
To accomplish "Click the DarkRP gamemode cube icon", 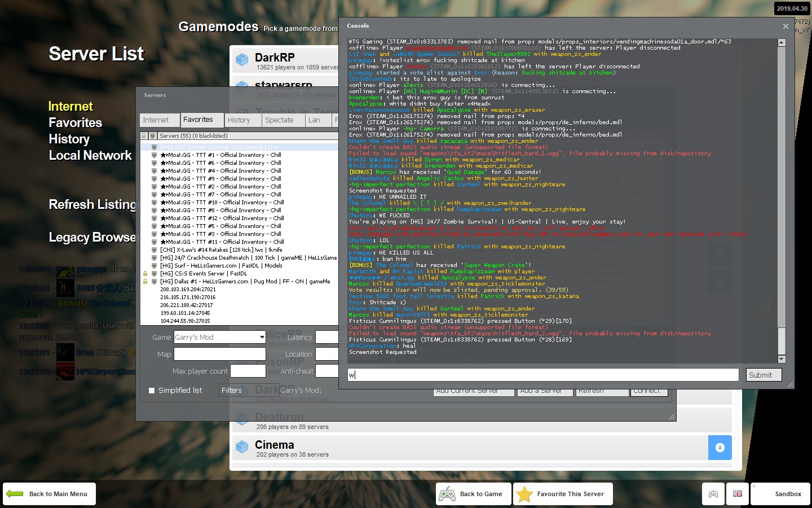I will point(242,59).
